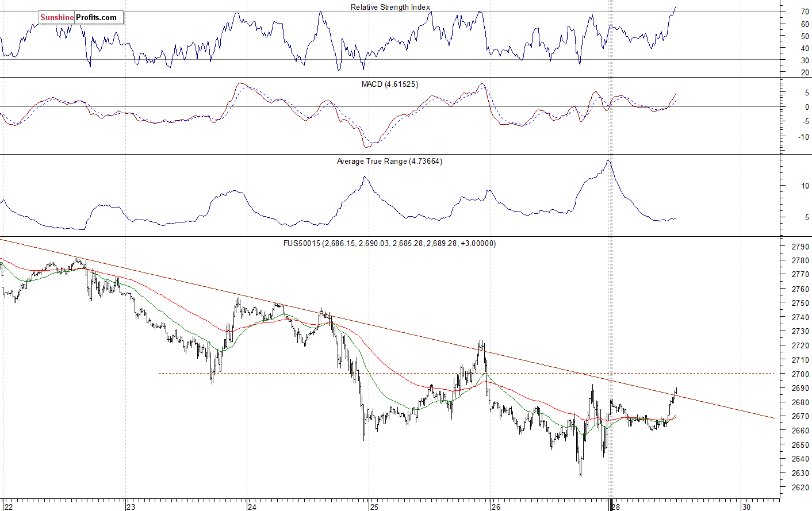
Task: Click date label 28 on time axis
Action: [616, 507]
